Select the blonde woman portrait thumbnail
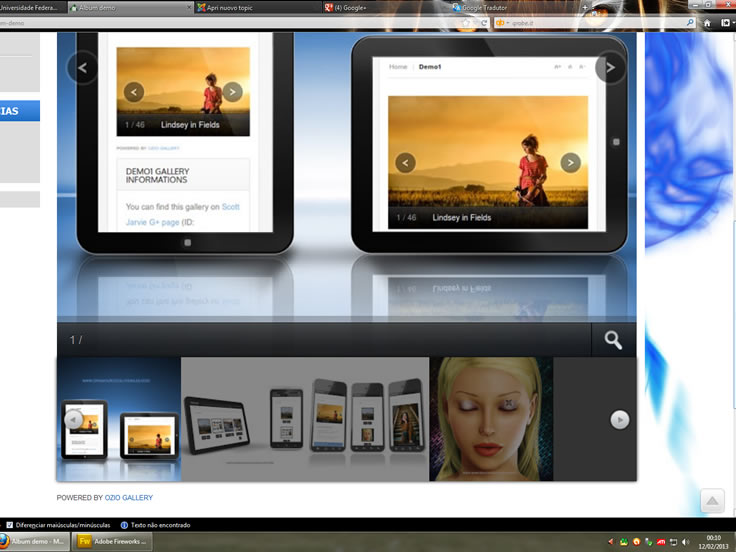 pos(491,419)
